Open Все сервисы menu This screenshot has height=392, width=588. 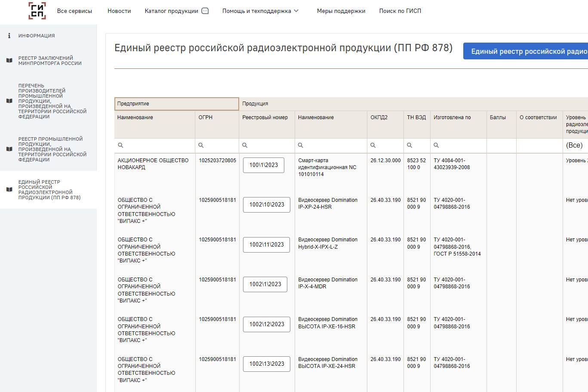[x=74, y=11]
